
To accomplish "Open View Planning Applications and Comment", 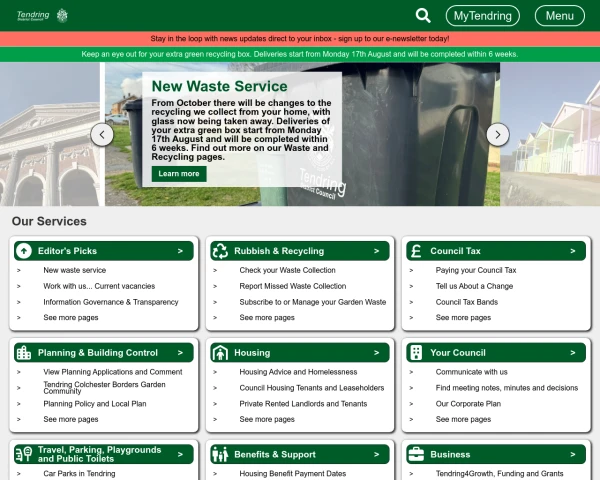I will 113,372.
